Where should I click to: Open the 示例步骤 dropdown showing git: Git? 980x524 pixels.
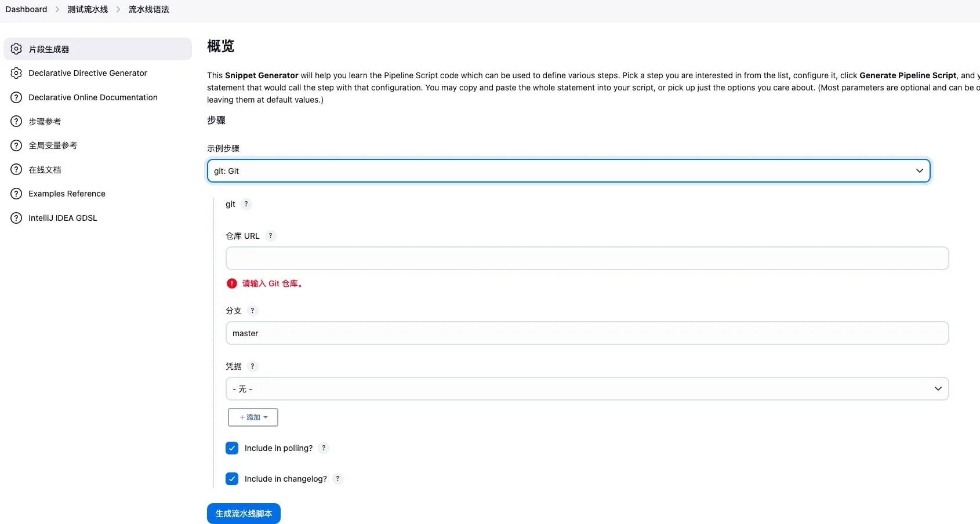click(x=568, y=171)
